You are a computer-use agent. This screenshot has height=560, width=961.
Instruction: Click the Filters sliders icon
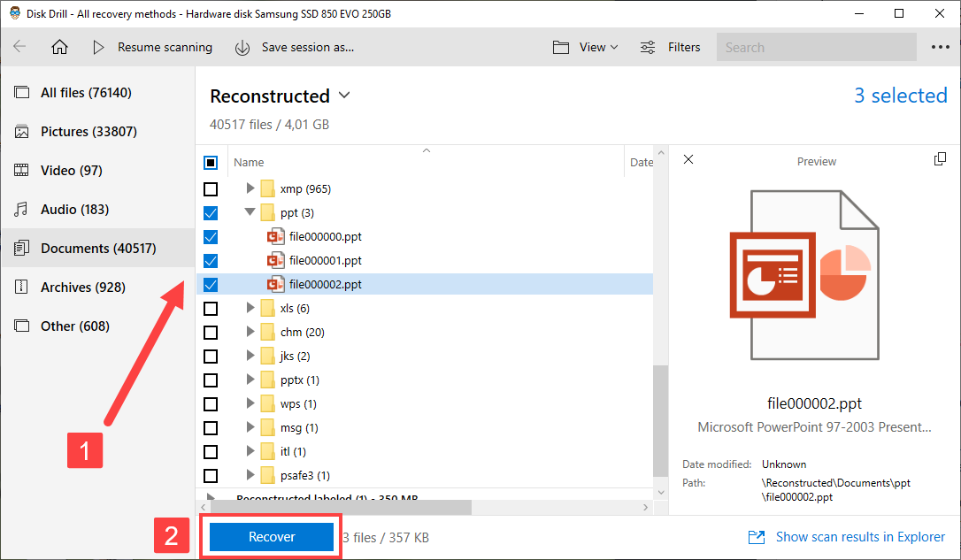coord(648,47)
